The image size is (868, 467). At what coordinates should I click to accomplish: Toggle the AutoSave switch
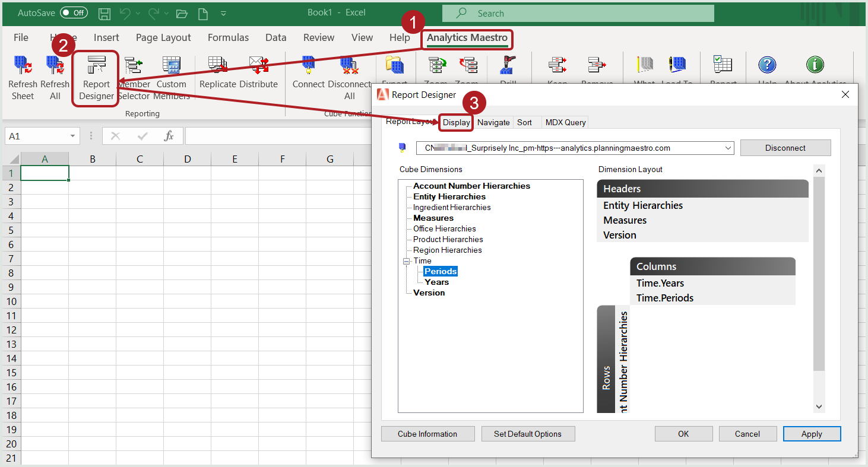click(74, 13)
